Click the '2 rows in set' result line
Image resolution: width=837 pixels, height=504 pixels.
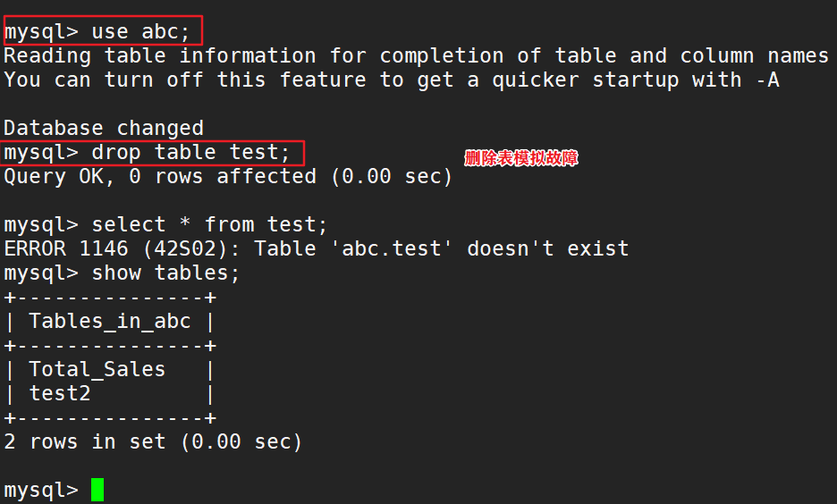(153, 441)
